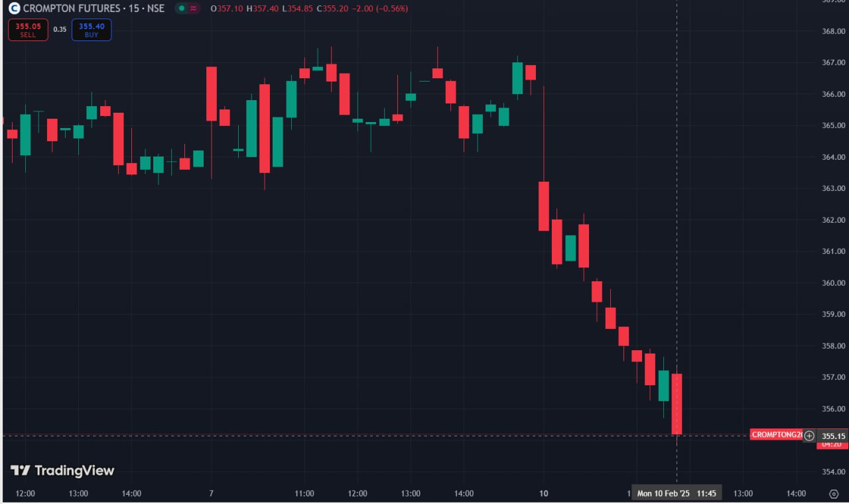Click the pink approximate-data indicator icon

193,9
